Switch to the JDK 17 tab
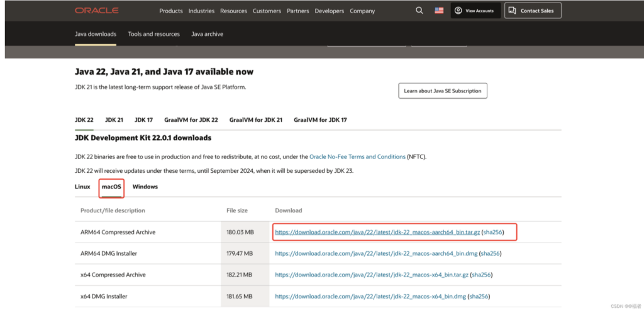This screenshot has width=644, height=323. (143, 120)
